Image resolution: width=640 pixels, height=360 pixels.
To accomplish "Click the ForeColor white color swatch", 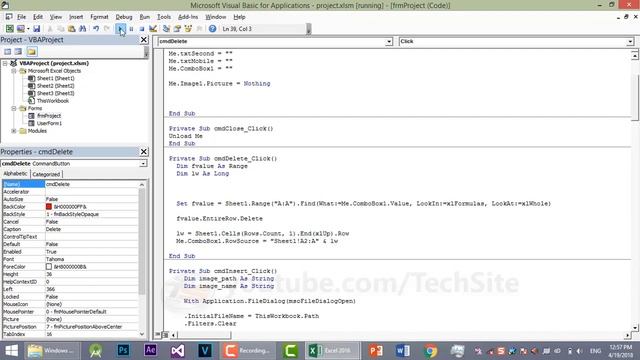I will 49,267.
